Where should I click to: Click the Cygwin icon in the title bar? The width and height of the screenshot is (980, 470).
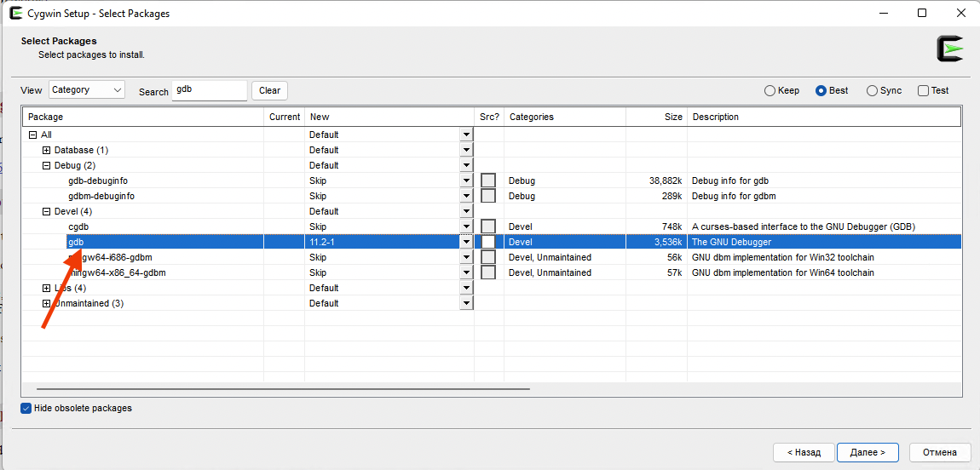(15, 13)
